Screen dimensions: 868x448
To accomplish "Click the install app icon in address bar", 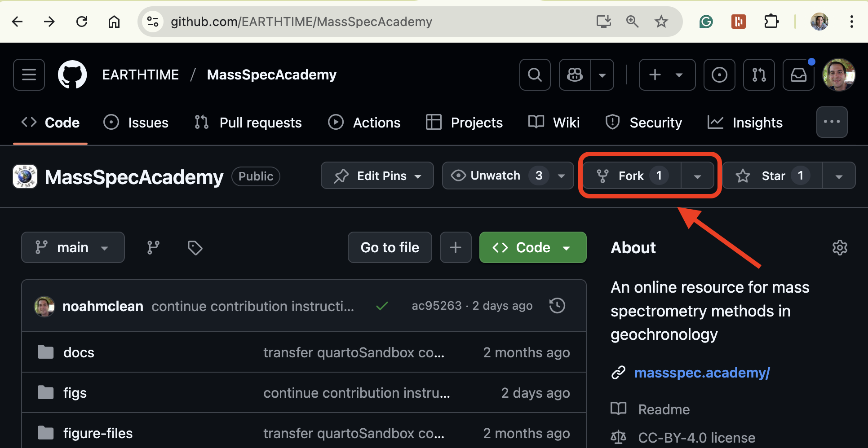I will pyautogui.click(x=603, y=21).
